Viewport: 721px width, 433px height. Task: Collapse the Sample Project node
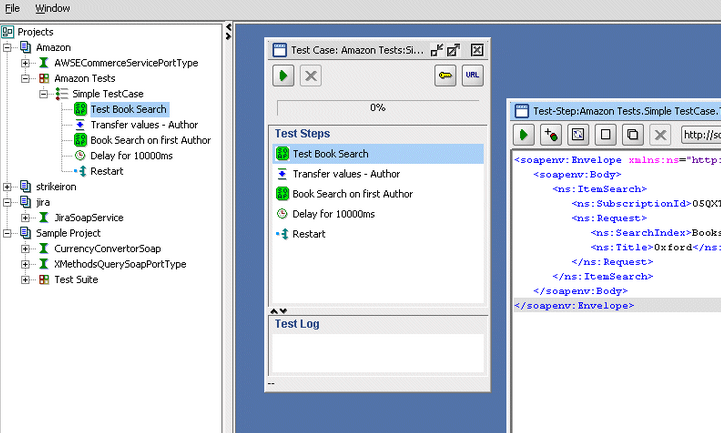(x=7, y=233)
